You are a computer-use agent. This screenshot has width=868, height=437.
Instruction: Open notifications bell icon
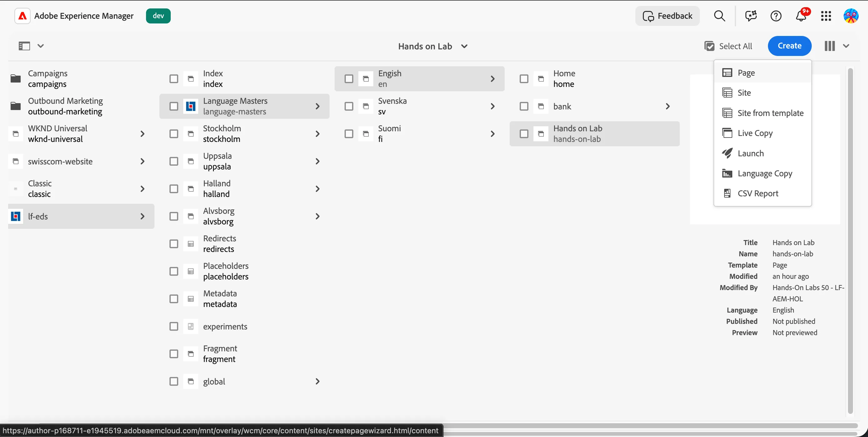[801, 16]
